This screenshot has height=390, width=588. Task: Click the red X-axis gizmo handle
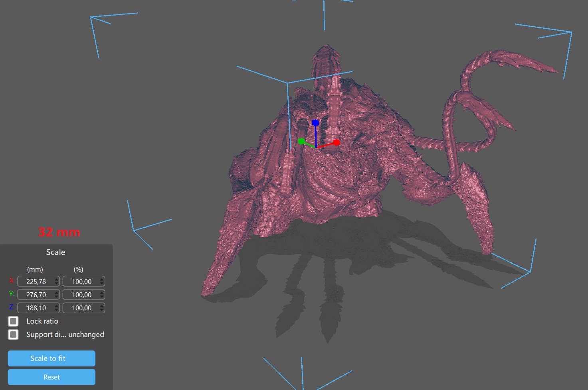tap(337, 142)
